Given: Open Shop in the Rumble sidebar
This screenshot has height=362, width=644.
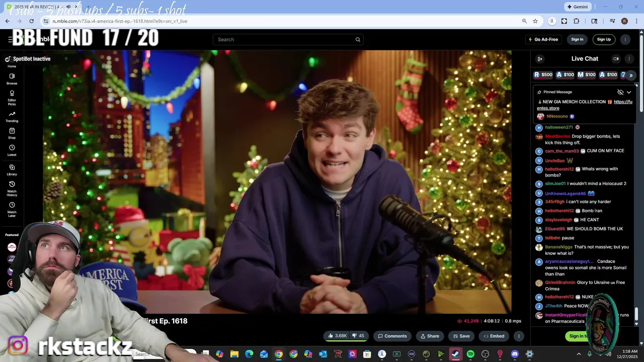Looking at the screenshot, I should point(12,133).
